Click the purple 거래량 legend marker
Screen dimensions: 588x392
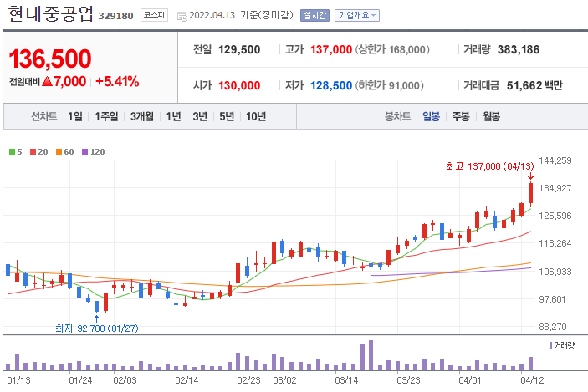550,345
